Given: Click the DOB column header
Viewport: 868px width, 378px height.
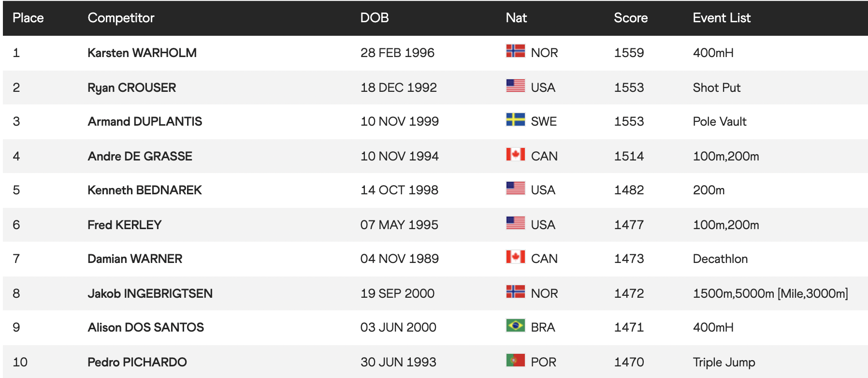Looking at the screenshot, I should (374, 18).
